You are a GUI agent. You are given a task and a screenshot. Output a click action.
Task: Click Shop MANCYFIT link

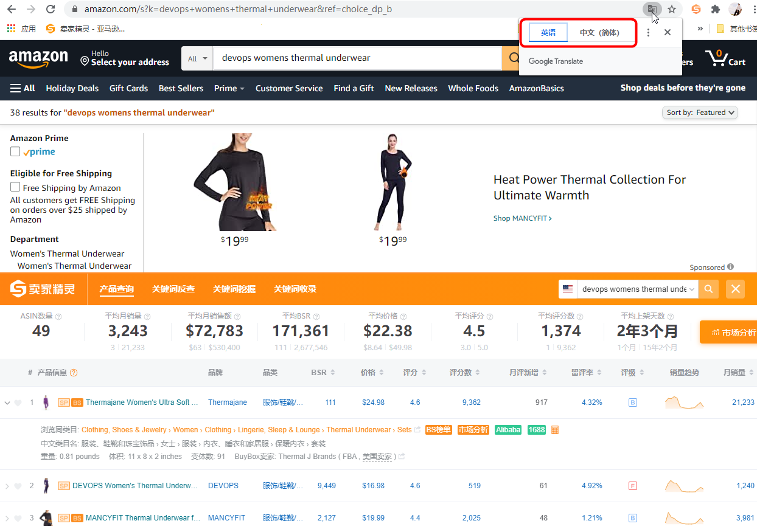[523, 218]
